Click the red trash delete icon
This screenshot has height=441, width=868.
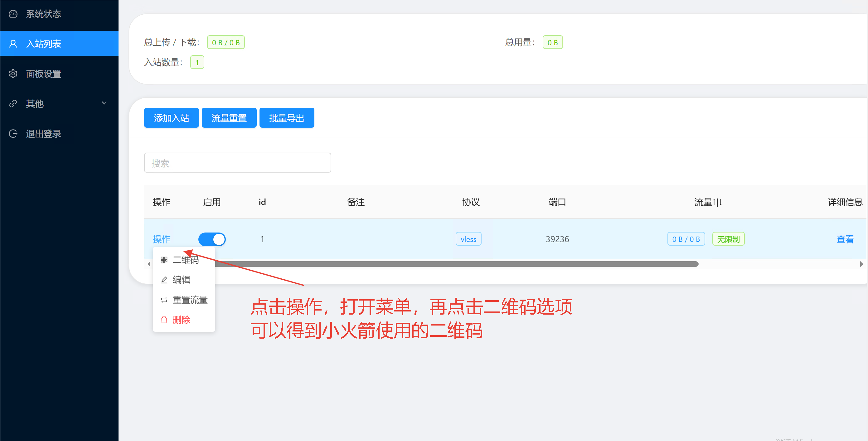pos(164,320)
